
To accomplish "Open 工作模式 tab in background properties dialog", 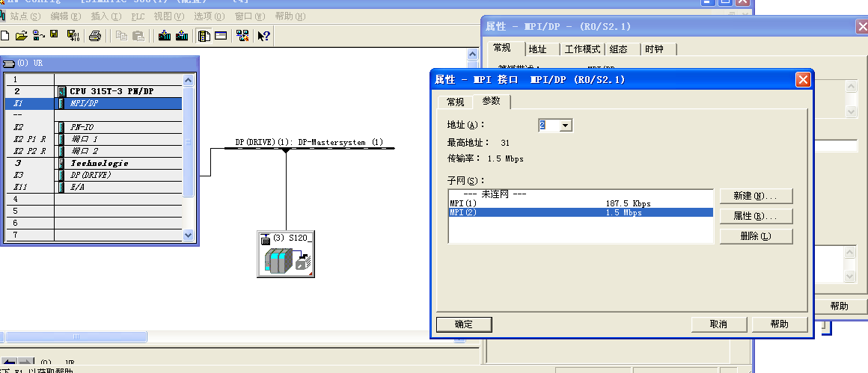I will (582, 49).
